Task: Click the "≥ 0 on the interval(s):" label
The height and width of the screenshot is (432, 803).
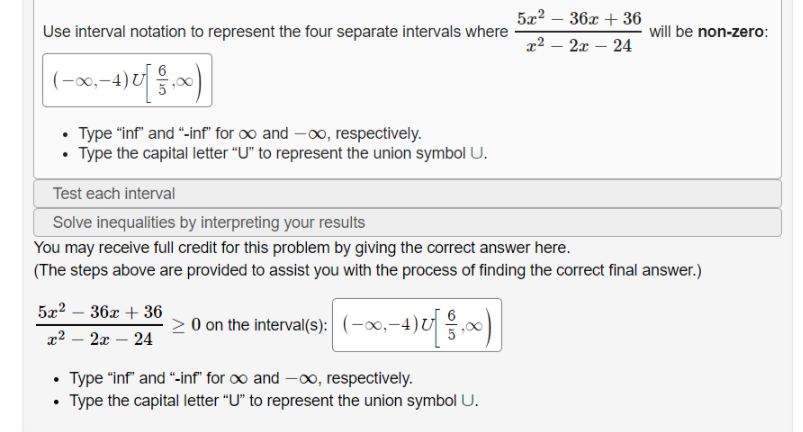Action: click(251, 324)
